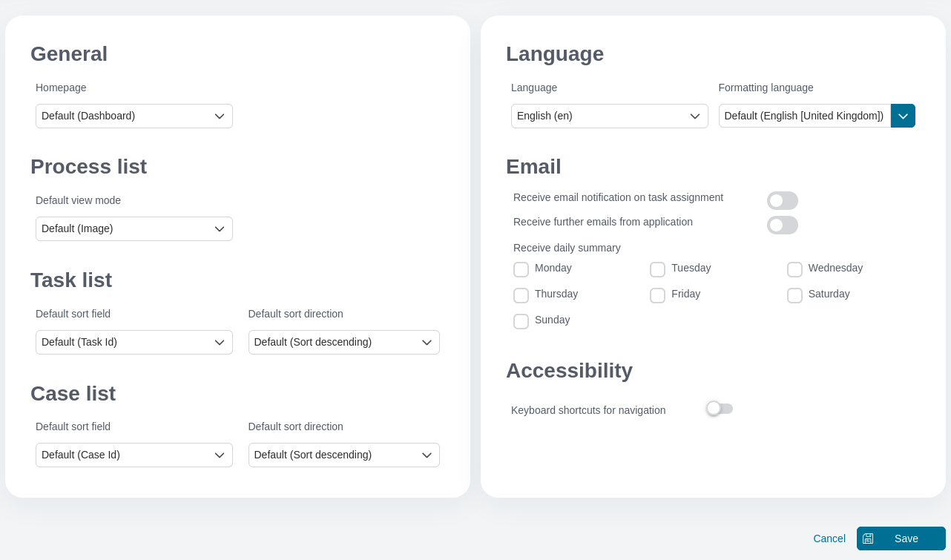Turn on keyboard shortcuts for navigation
The image size is (951, 560).
tap(719, 409)
